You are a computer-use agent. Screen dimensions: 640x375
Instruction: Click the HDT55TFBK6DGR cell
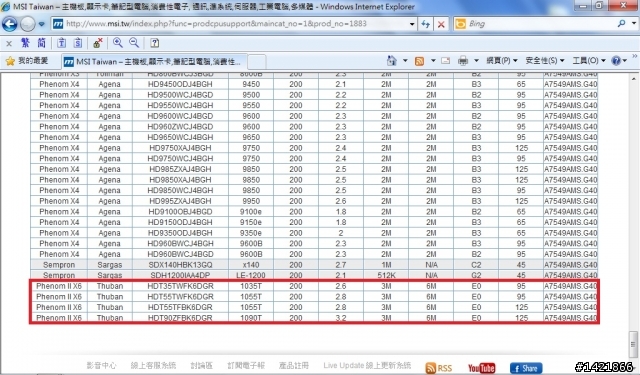(x=180, y=307)
